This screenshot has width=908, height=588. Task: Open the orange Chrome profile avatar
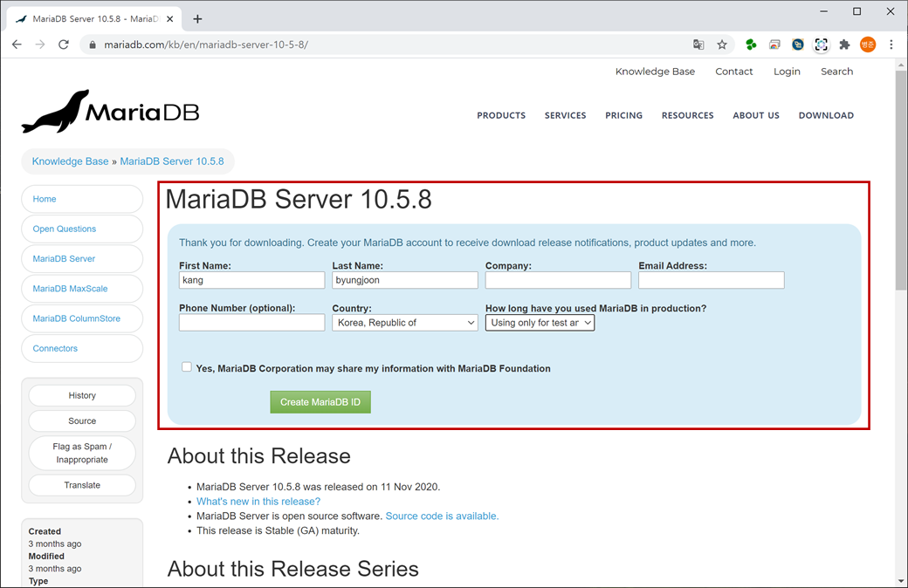[868, 44]
